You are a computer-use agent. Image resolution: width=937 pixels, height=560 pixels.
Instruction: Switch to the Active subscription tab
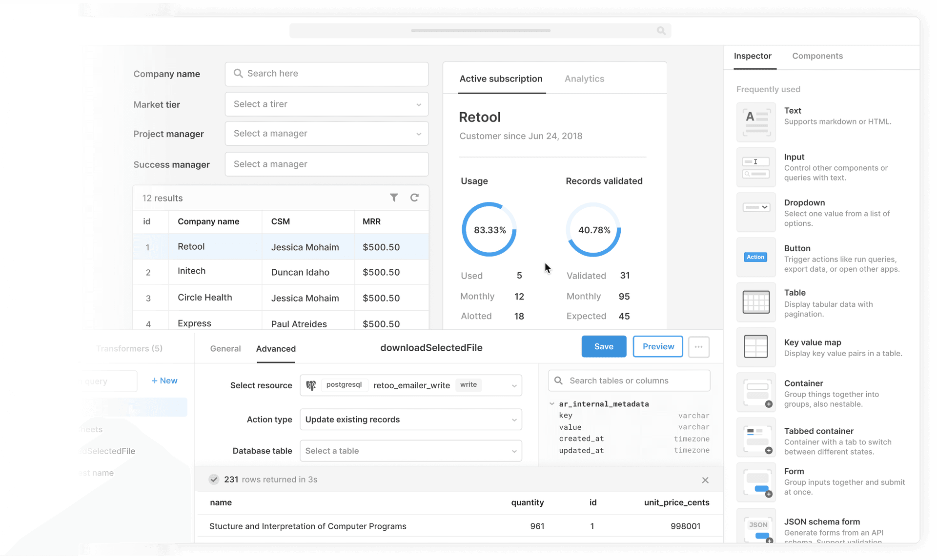coord(501,79)
